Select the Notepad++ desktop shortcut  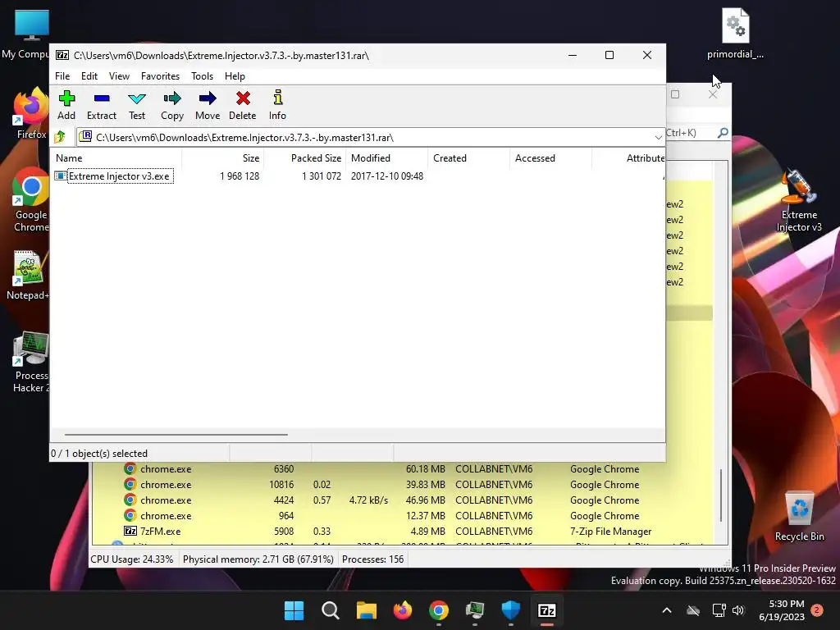point(30,276)
